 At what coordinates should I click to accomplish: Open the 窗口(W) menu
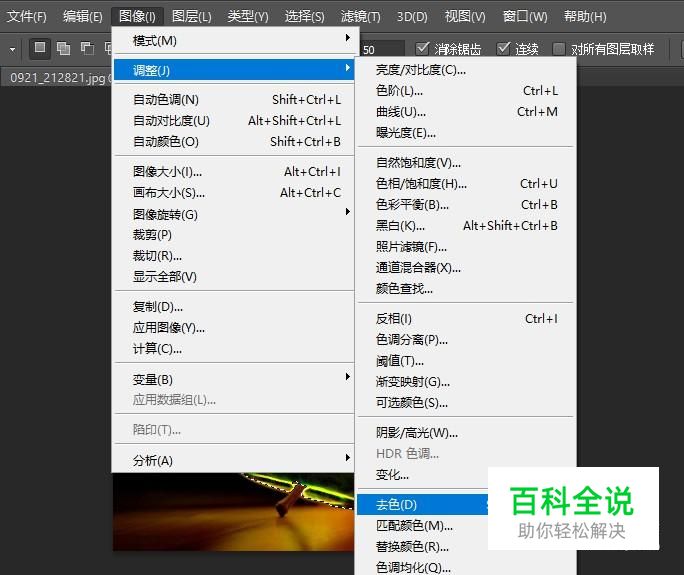[524, 17]
